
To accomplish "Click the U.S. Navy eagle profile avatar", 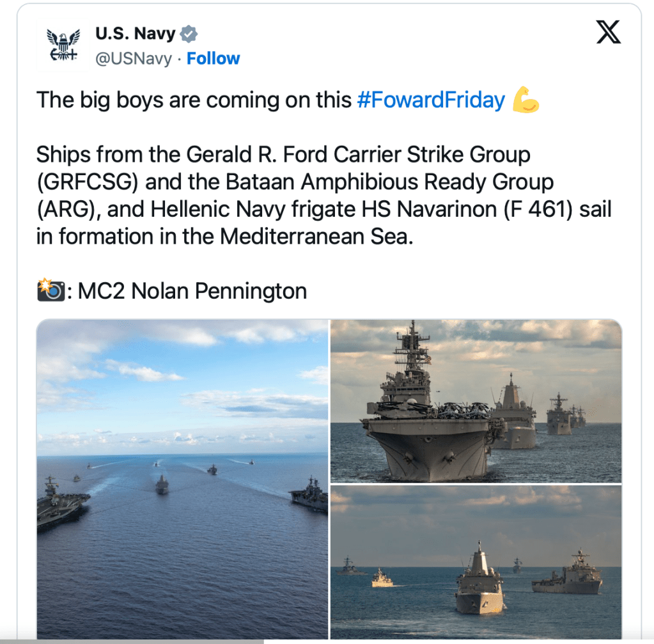I will (63, 45).
